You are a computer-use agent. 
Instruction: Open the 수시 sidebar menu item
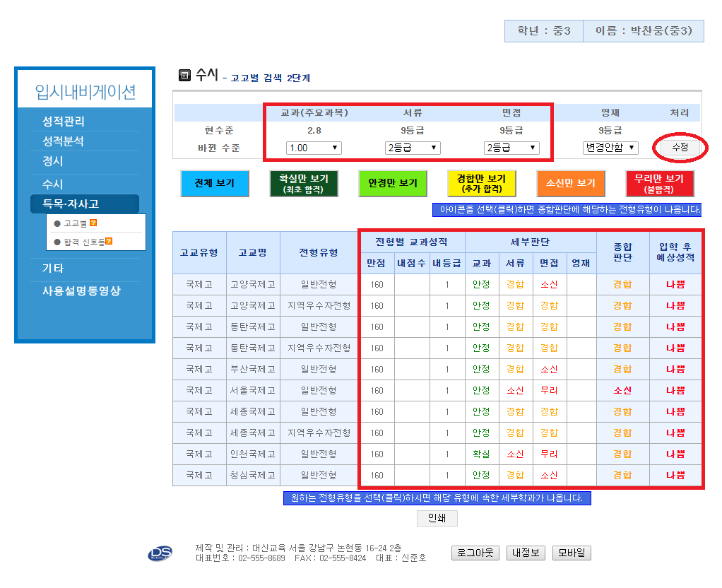click(x=53, y=184)
